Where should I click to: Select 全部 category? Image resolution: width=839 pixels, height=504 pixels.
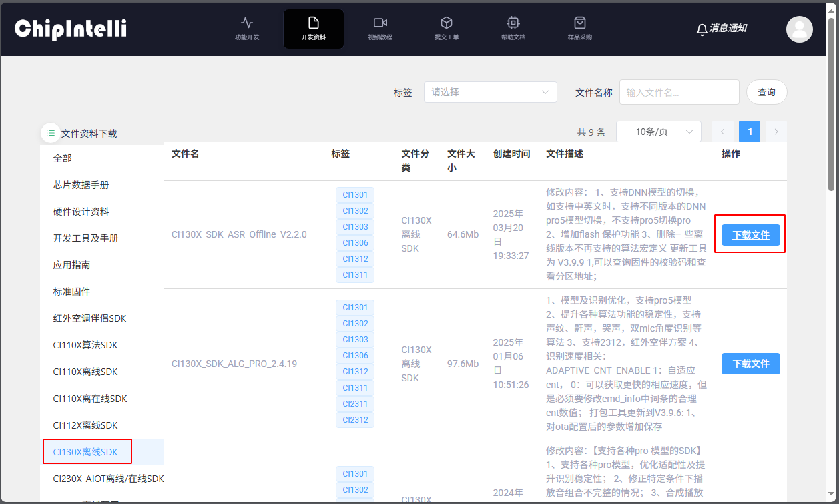click(101, 158)
